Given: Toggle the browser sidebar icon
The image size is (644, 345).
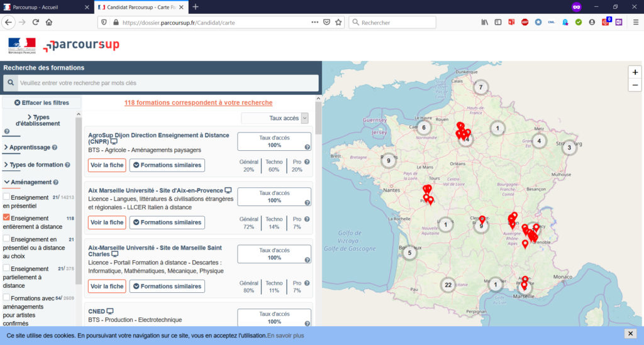Looking at the screenshot, I should coord(498,22).
